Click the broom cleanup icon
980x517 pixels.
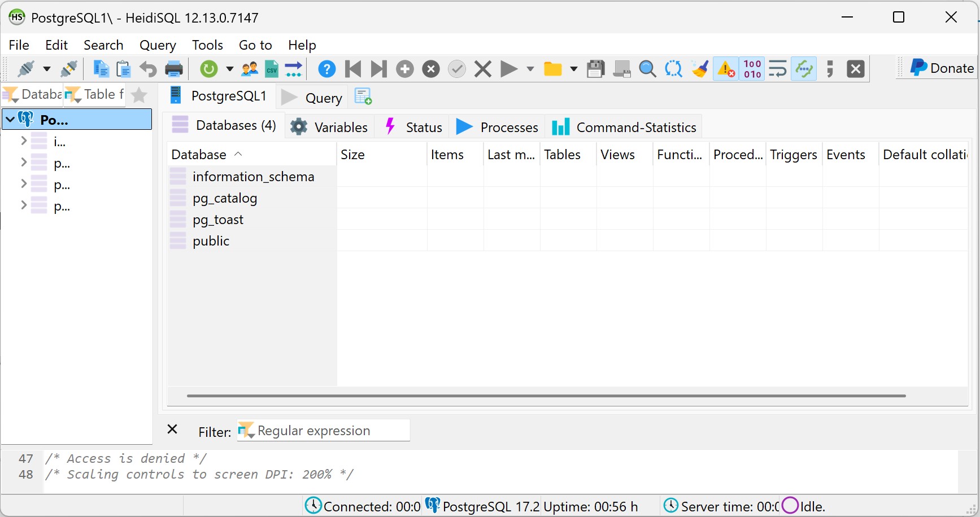pos(700,69)
